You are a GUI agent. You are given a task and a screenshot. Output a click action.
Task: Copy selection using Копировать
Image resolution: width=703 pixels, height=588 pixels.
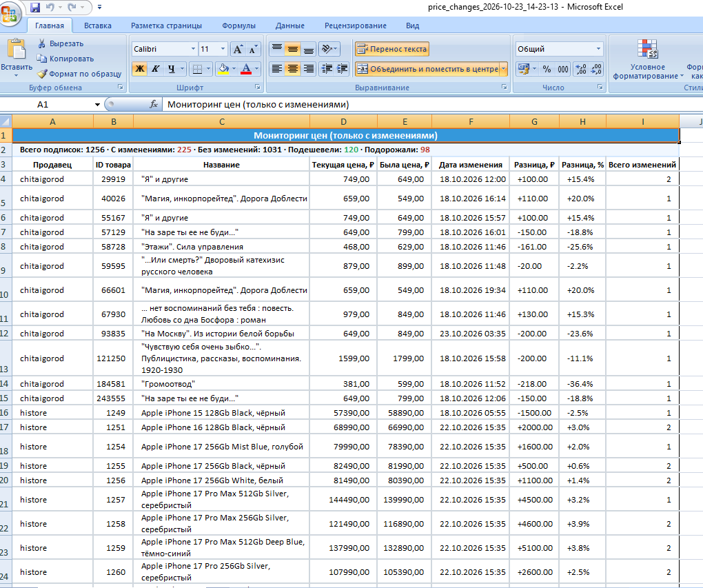pos(65,59)
